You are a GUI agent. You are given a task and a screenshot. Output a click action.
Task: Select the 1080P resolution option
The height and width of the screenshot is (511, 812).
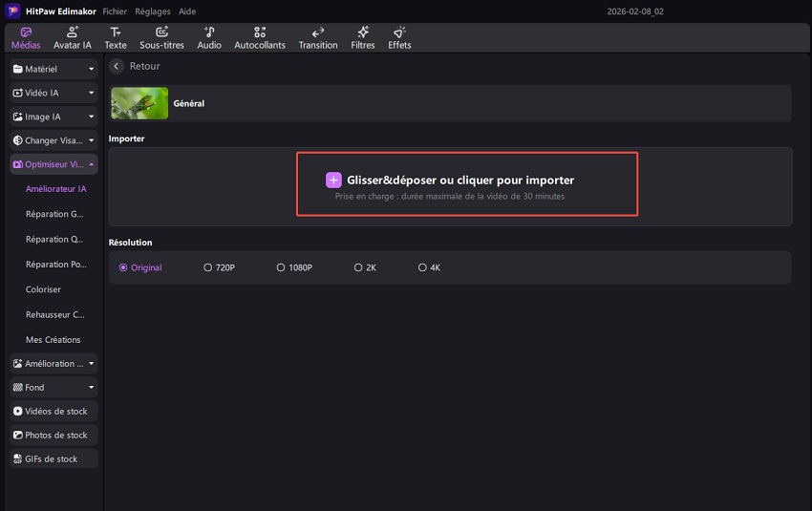coord(294,267)
